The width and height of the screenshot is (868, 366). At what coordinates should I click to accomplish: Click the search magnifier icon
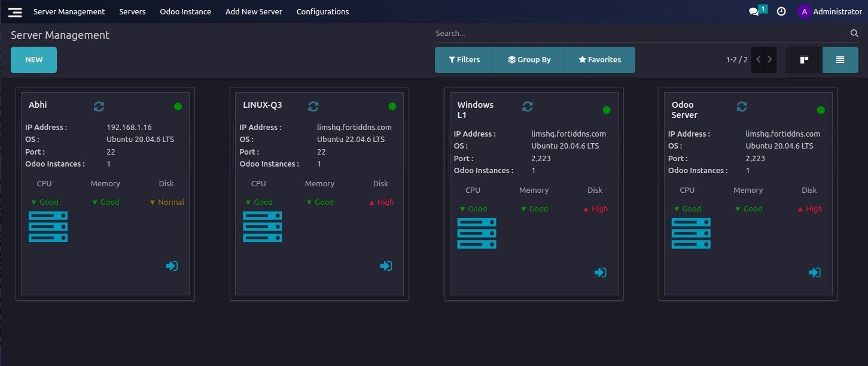coord(854,34)
